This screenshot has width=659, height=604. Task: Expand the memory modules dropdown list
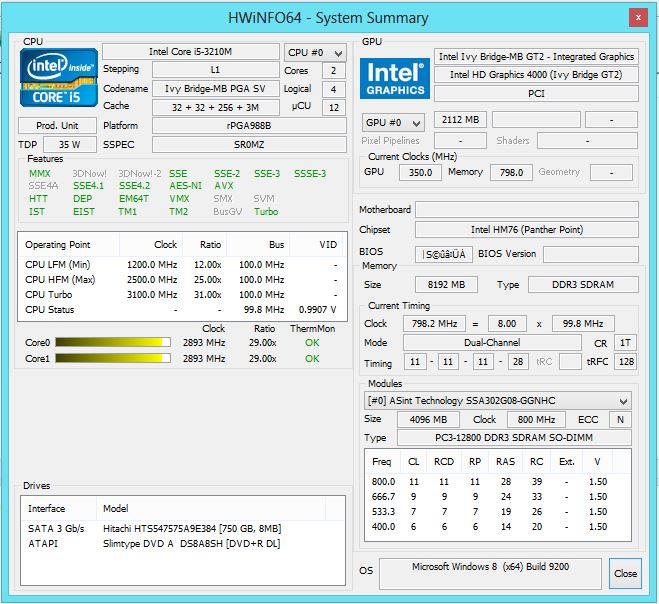coord(497,401)
